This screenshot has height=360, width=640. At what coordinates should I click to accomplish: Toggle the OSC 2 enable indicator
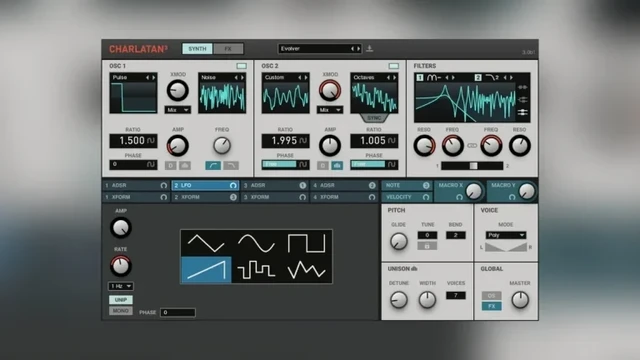[x=393, y=66]
